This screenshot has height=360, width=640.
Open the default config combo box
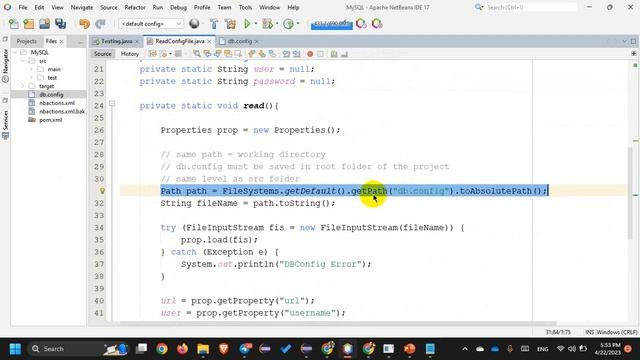151,24
